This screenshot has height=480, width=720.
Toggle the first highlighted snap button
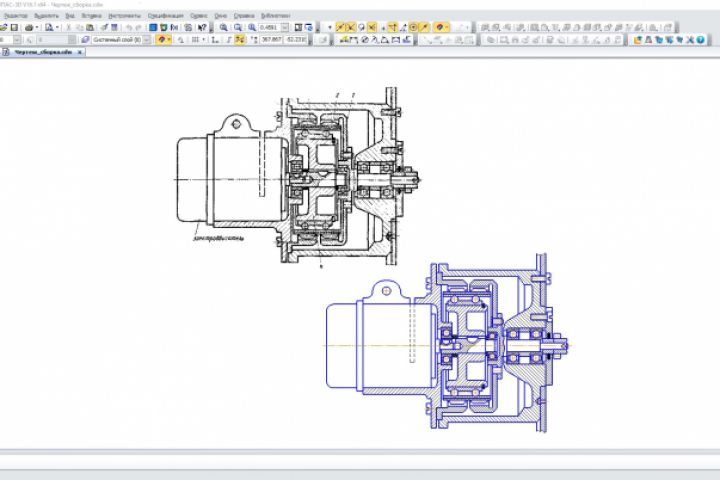tap(340, 28)
